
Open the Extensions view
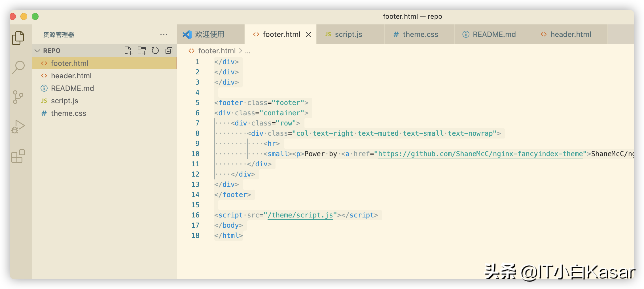18,156
